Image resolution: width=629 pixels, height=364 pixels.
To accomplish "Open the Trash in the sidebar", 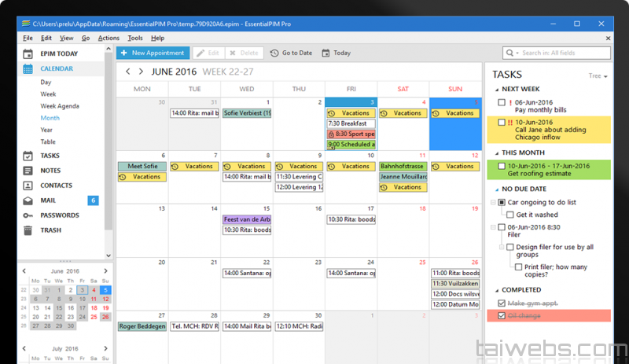I will click(x=50, y=230).
